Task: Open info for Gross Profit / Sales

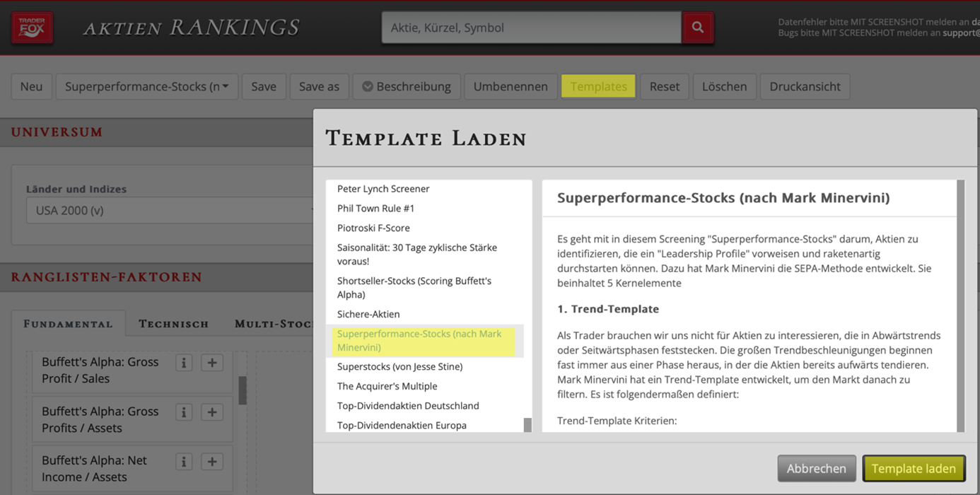Action: pos(184,363)
